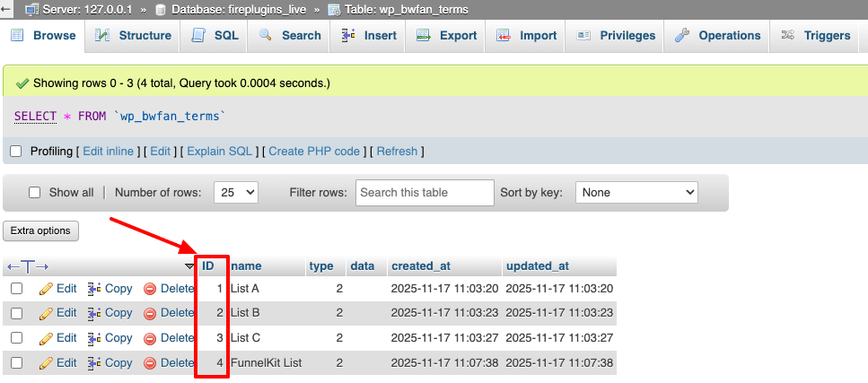
Task: Click the pencil Edit icon for List A
Action: point(47,289)
